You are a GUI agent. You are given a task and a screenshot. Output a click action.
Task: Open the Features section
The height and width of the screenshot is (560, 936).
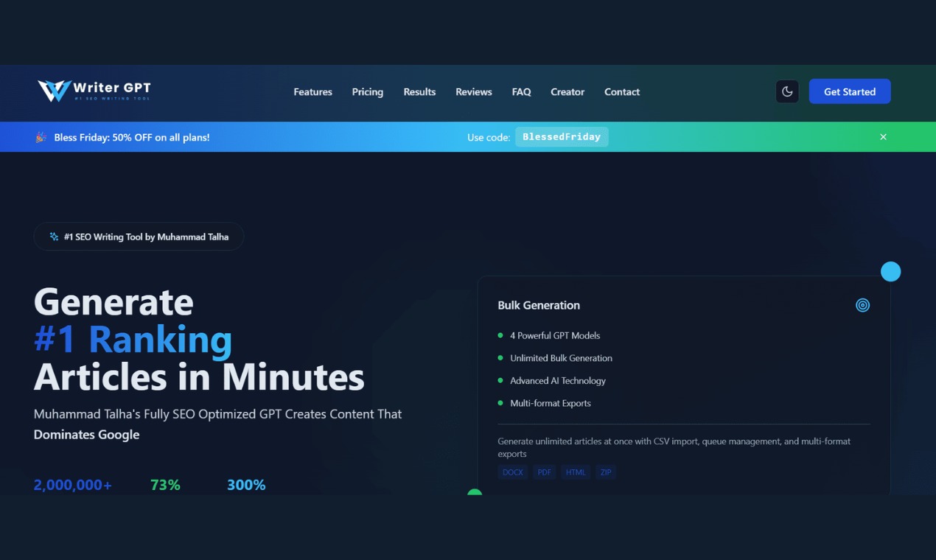[312, 91]
